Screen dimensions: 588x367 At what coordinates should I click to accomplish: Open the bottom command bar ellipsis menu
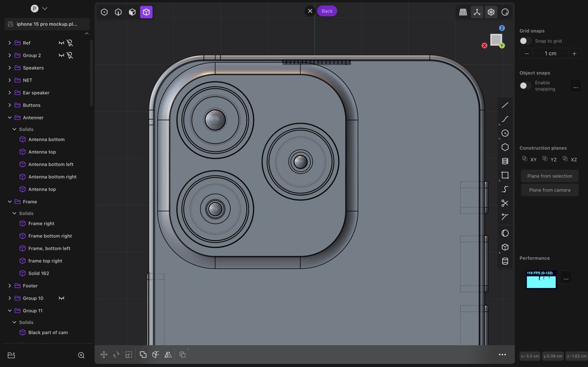(502, 355)
